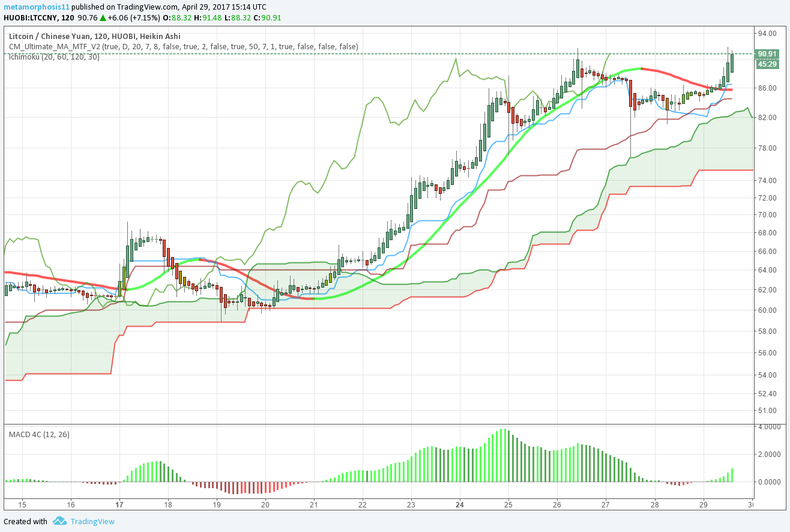Click the 4.0000 MACD axis label
The height and width of the screenshot is (532, 790).
(769, 427)
